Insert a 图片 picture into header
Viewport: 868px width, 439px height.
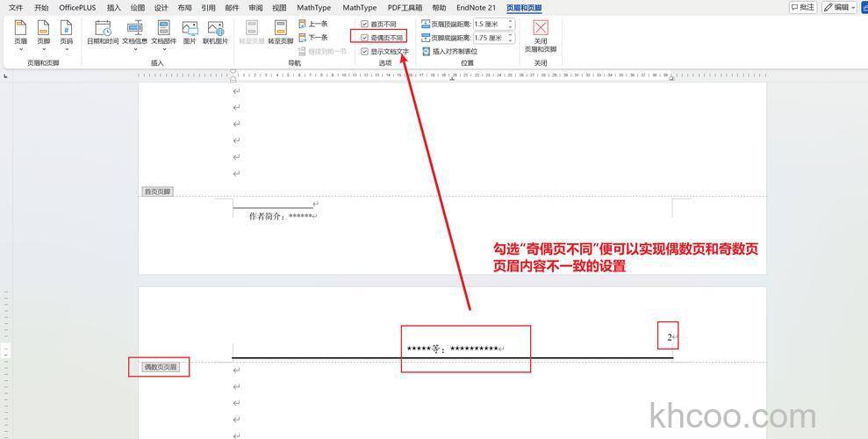tap(190, 33)
